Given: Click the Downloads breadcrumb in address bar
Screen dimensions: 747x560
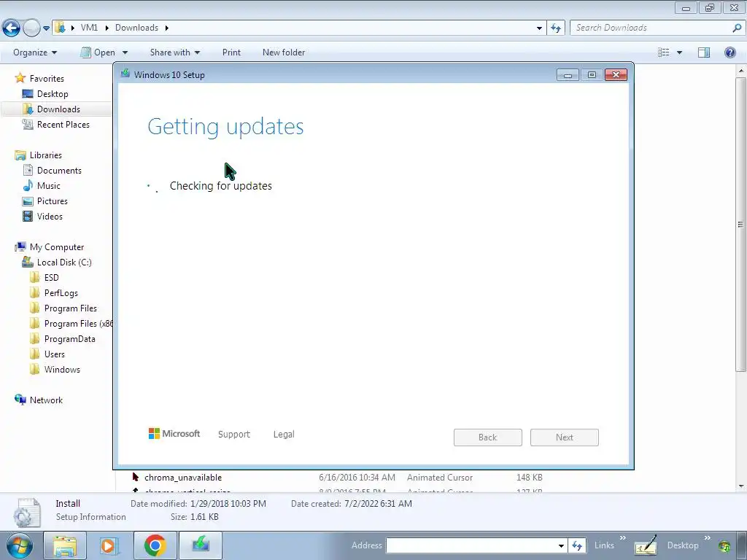Looking at the screenshot, I should click(x=136, y=28).
